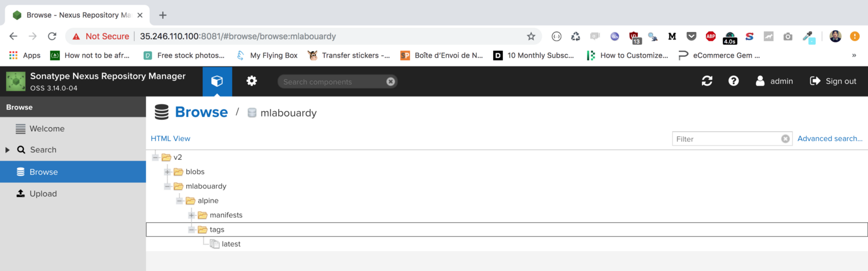The height and width of the screenshot is (271, 868).
Task: Clear the Search components field
Action: pyautogui.click(x=391, y=82)
